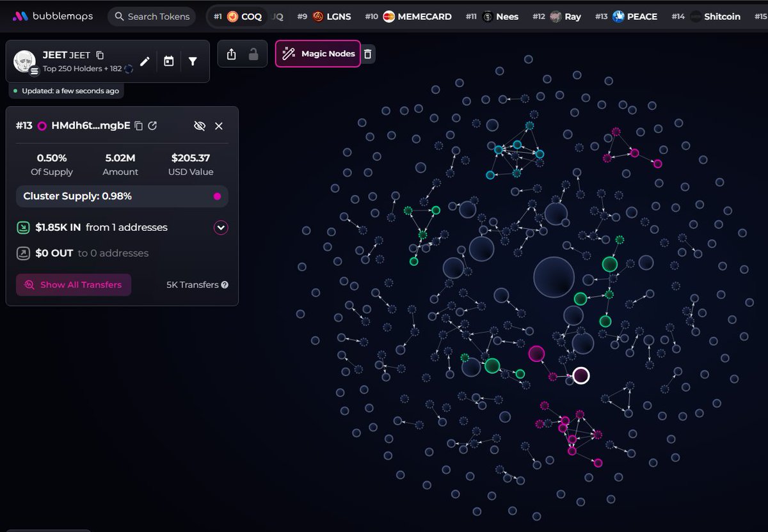Click the Cluster Supply magenta color dot
The height and width of the screenshot is (532, 768).
click(x=217, y=196)
